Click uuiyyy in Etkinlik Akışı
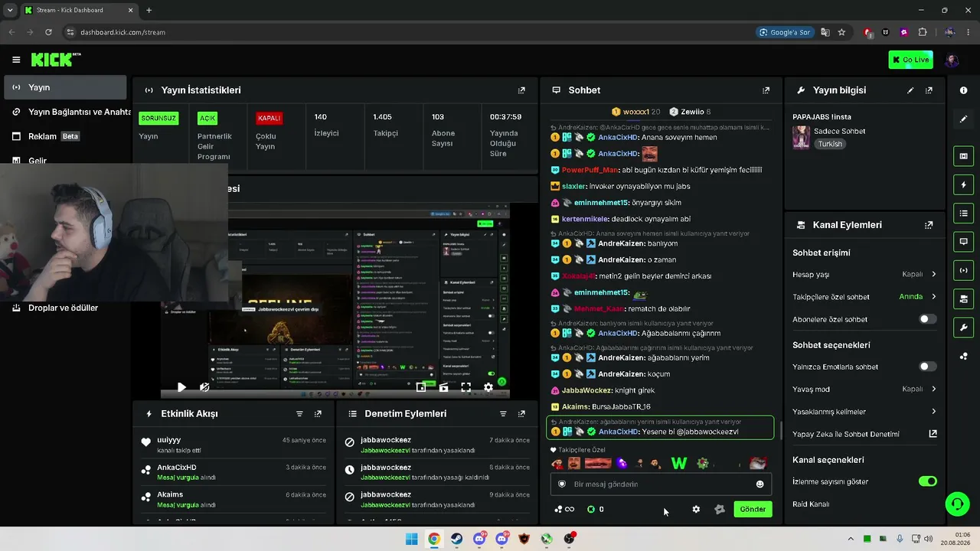The height and width of the screenshot is (551, 980). pos(169,440)
